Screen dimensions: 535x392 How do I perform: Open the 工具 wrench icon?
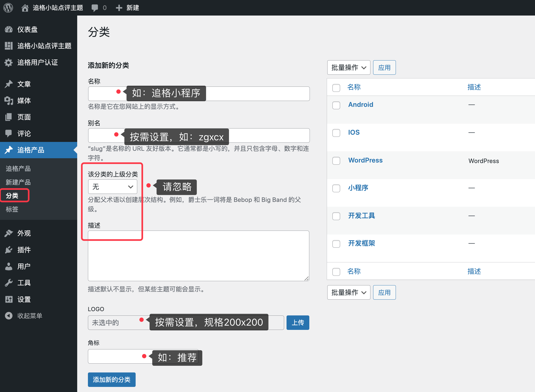pyautogui.click(x=9, y=283)
